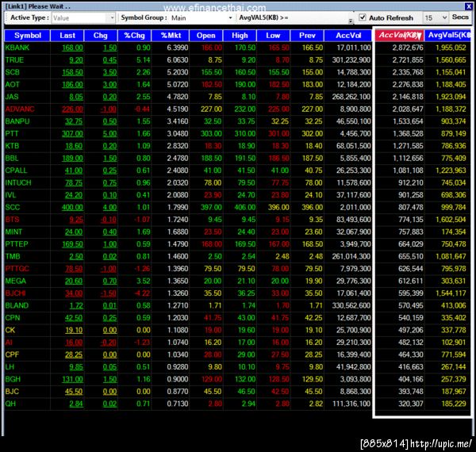Select the BGH symbol

click(x=13, y=380)
